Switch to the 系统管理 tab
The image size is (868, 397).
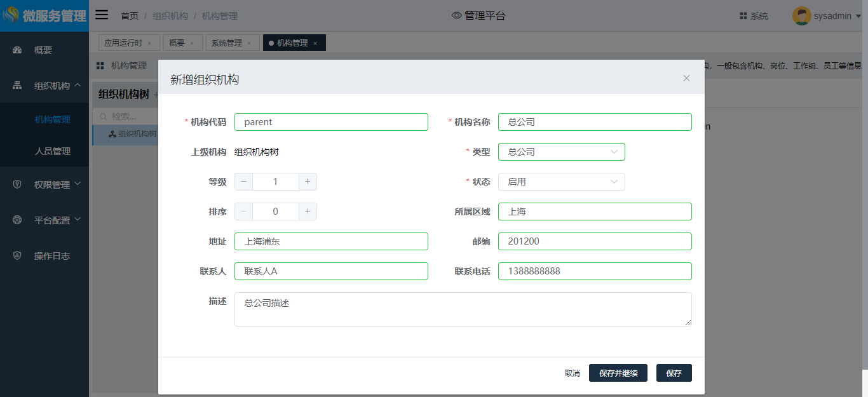tap(227, 43)
